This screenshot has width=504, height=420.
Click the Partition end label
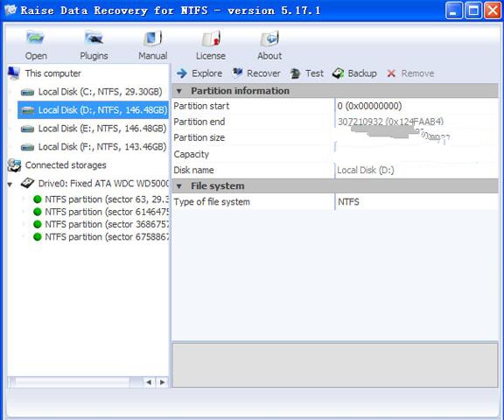pyautogui.click(x=199, y=122)
